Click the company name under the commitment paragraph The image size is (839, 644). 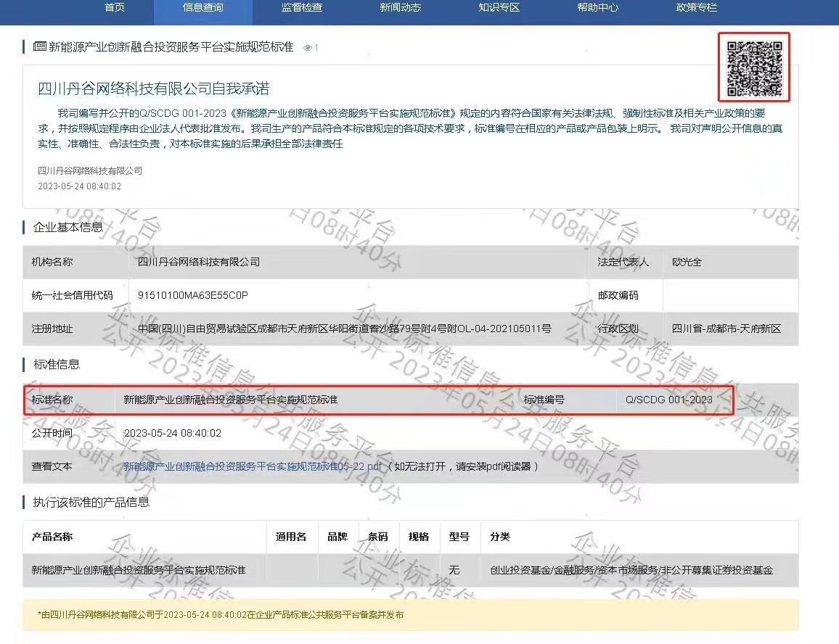tap(90, 170)
